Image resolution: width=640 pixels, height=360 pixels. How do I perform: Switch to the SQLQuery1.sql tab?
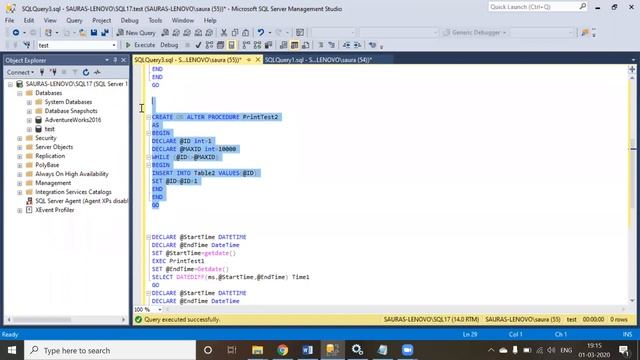[x=318, y=60]
